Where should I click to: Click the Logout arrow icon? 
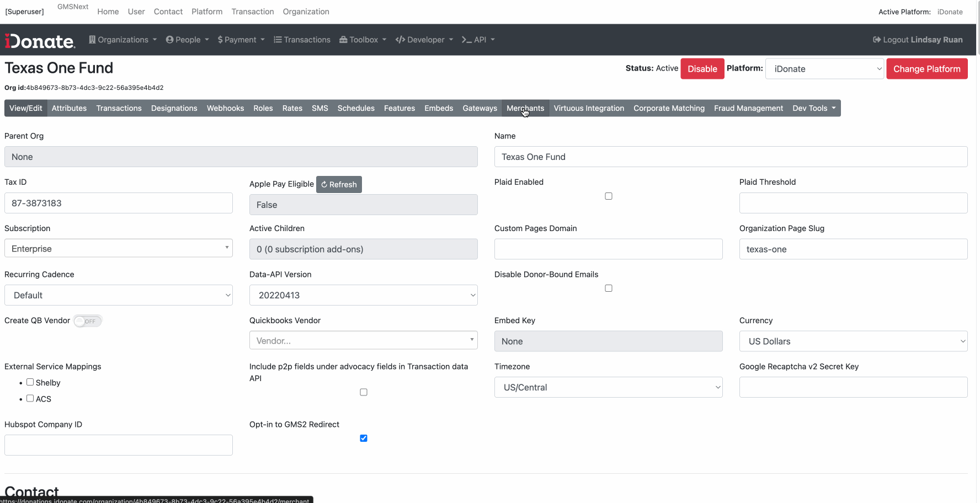877,40
